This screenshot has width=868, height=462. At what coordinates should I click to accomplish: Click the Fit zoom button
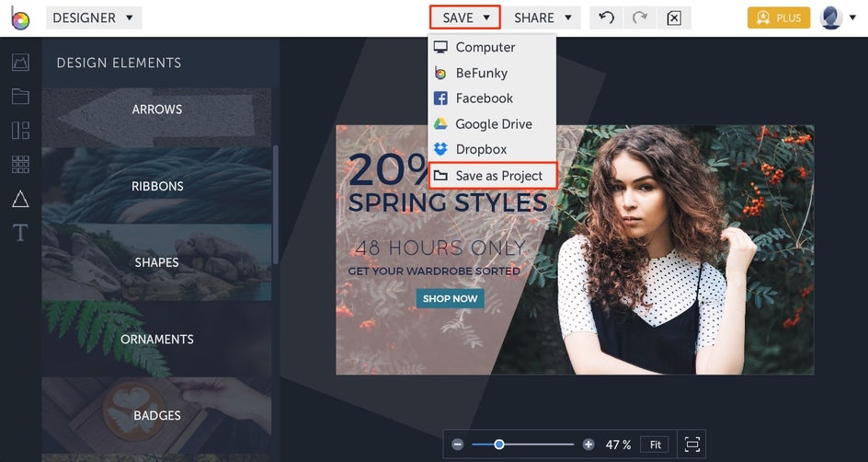pyautogui.click(x=655, y=445)
